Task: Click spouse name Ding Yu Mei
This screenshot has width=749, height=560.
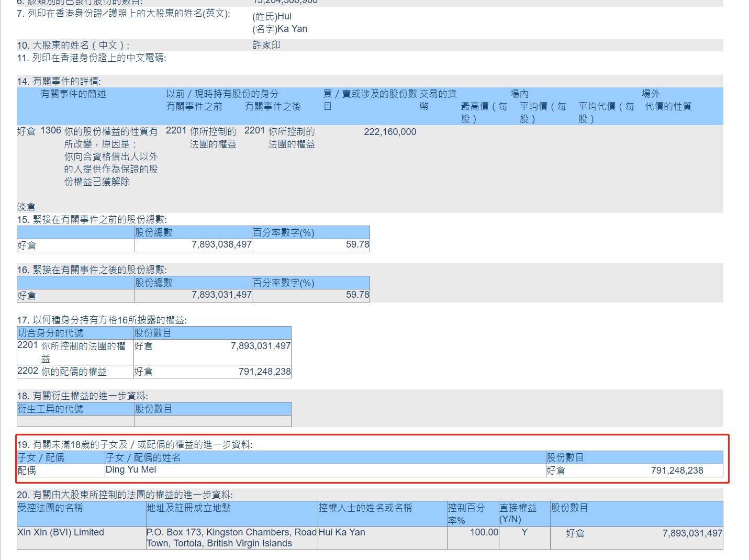Action: (x=131, y=469)
